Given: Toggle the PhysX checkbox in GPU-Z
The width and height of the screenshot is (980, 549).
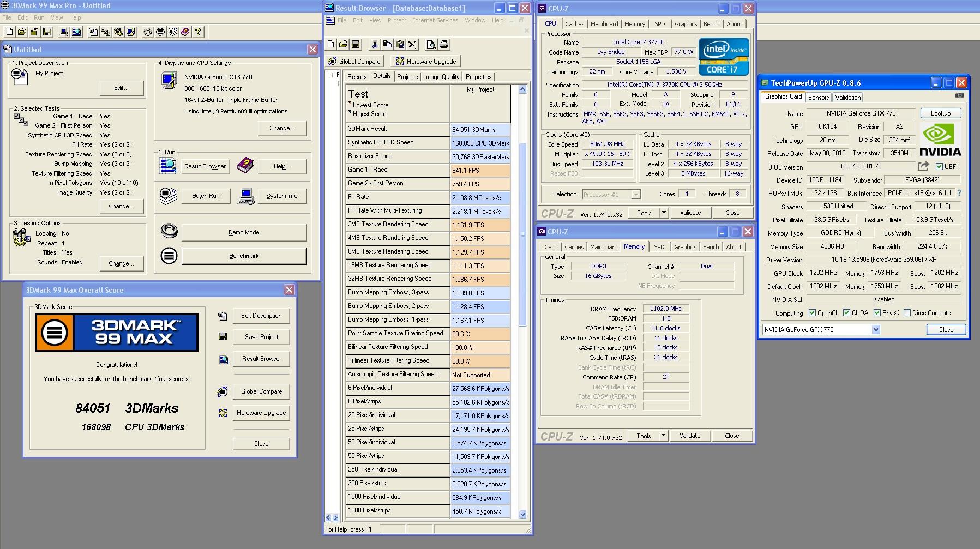Looking at the screenshot, I should [x=877, y=313].
